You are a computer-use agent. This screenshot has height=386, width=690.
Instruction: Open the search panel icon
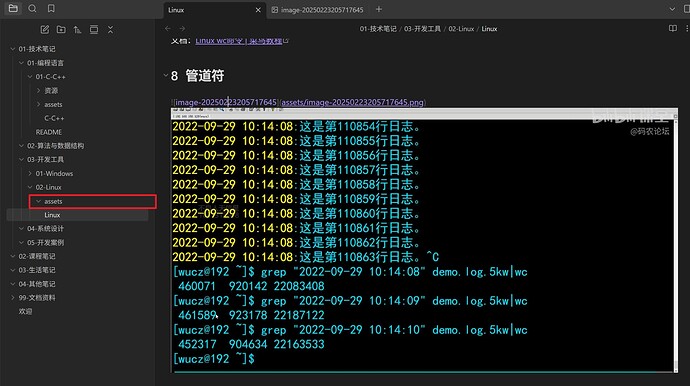coord(32,8)
